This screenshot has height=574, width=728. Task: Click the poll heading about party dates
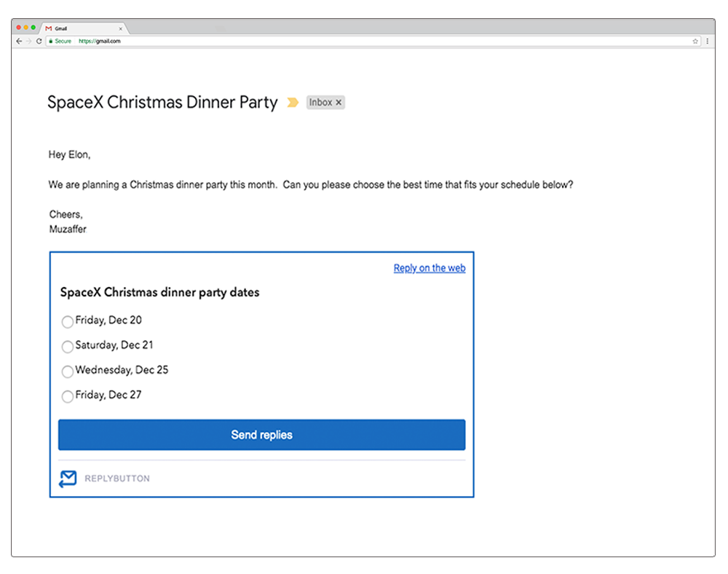(159, 293)
